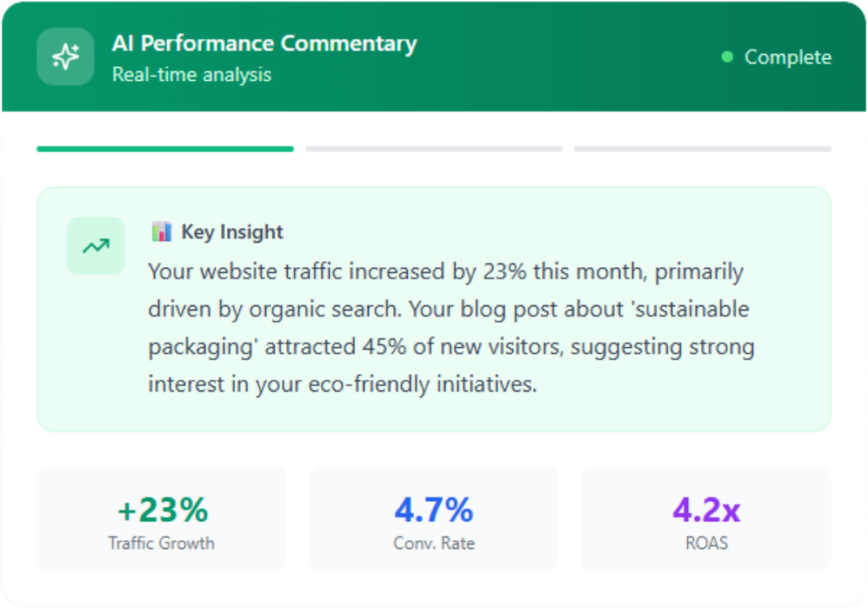Screen dimensions: 868x608
Task: Collapse the AI Performance Commentary card
Action: (x=264, y=43)
